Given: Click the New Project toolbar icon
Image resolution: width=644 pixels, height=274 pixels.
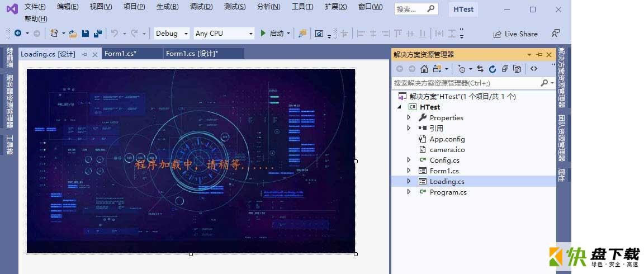Looking at the screenshot, I should [x=54, y=34].
